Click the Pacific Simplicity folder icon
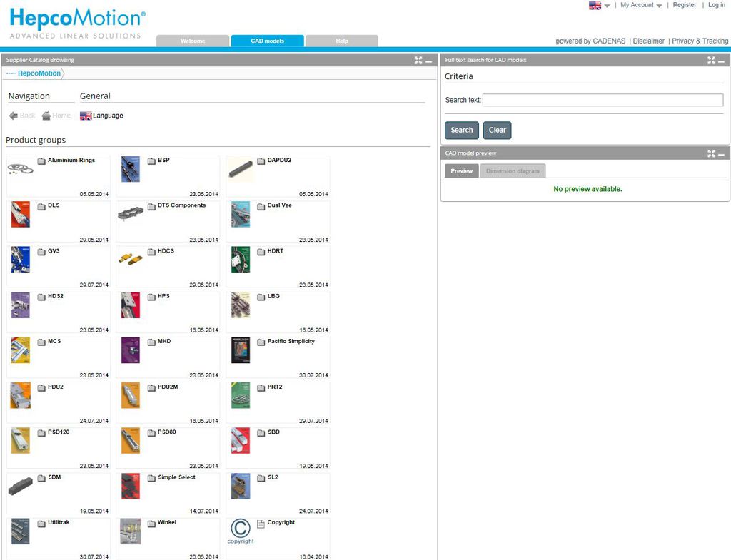This screenshot has height=560, width=731. pyautogui.click(x=261, y=342)
